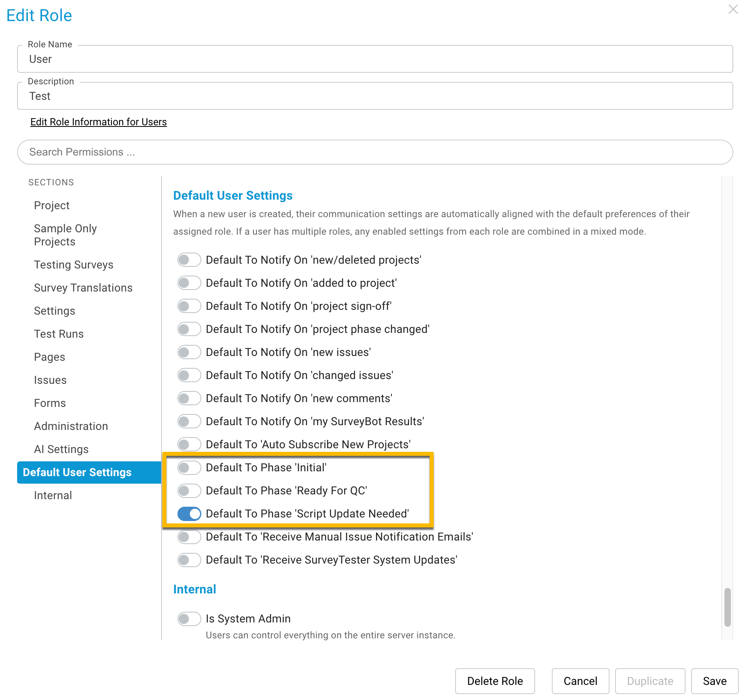This screenshot has width=744, height=700.
Task: Toggle Is System Admin switch
Action: click(189, 619)
